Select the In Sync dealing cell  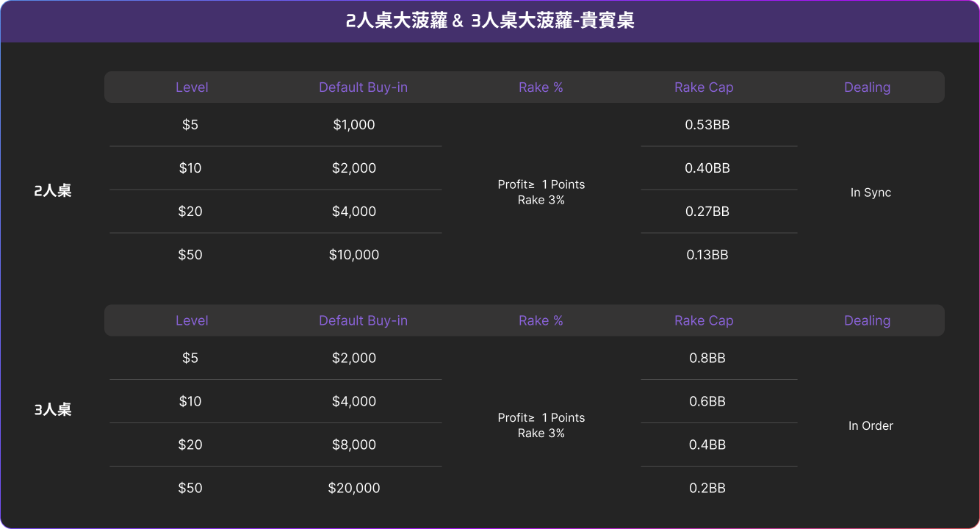871,192
